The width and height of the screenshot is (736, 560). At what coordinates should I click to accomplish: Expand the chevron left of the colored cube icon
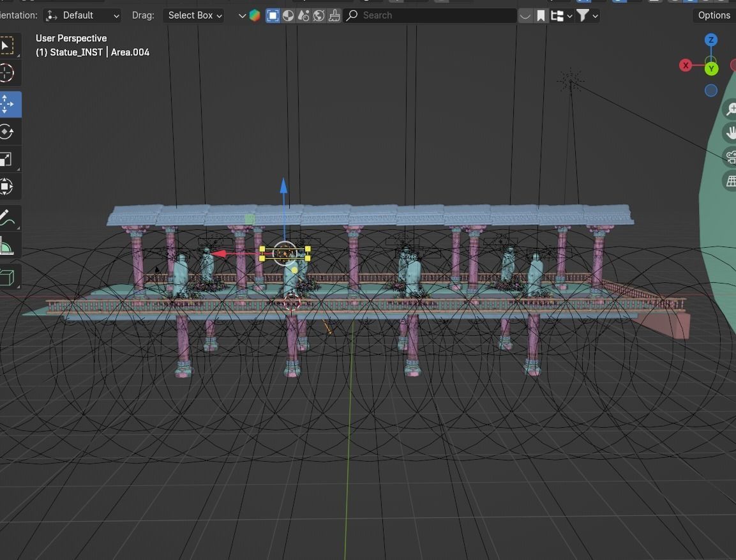(x=242, y=15)
